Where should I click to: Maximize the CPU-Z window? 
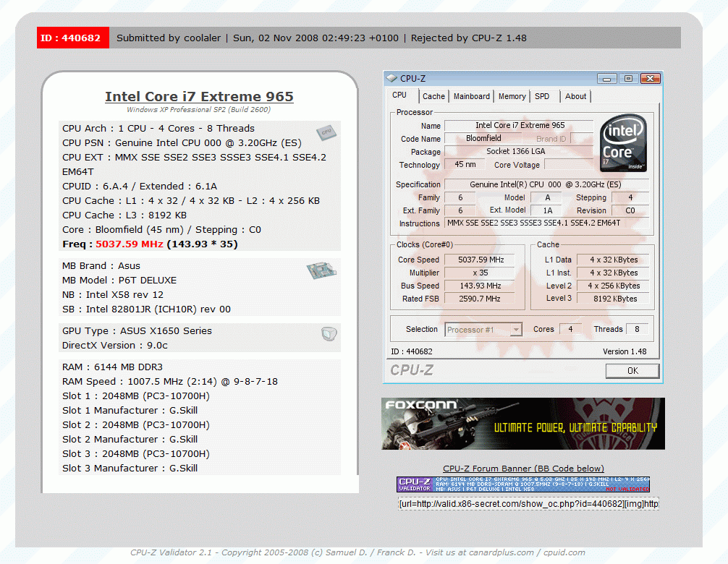tap(628, 78)
